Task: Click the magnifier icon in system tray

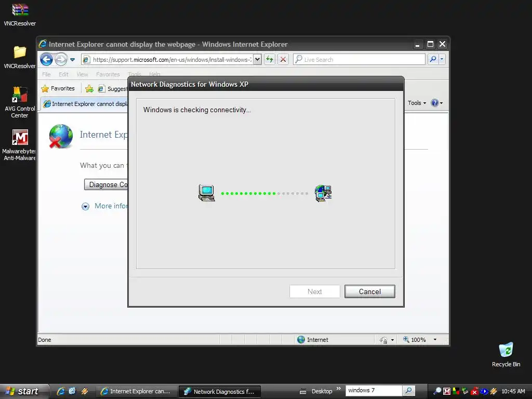Action: [x=437, y=391]
